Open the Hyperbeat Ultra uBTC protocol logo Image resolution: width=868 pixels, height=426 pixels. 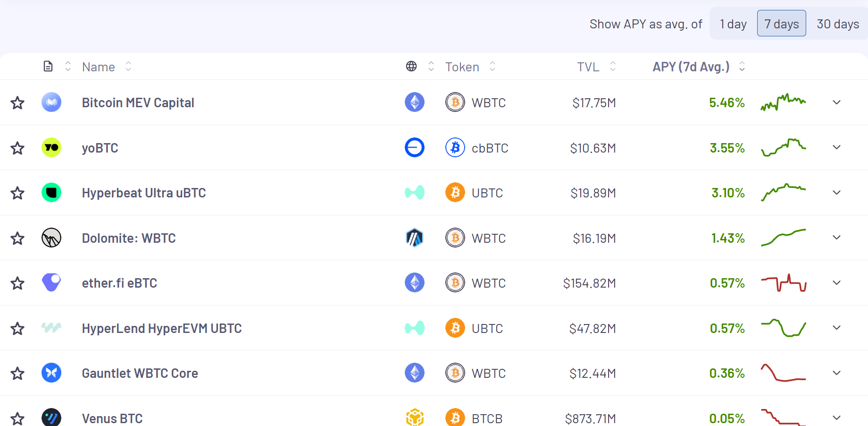[x=51, y=192]
